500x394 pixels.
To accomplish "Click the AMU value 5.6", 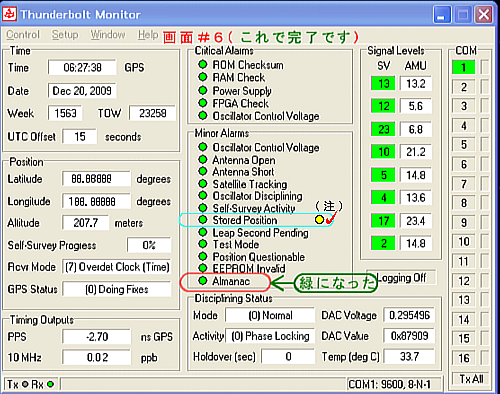I will (x=416, y=106).
